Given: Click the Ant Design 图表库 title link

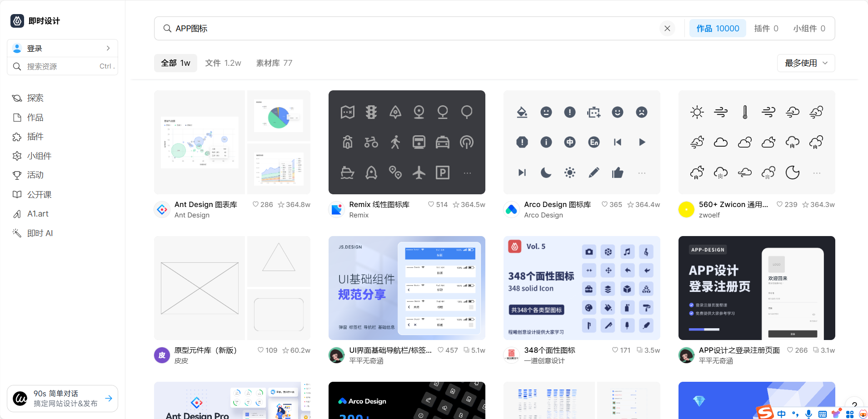Looking at the screenshot, I should pos(206,205).
